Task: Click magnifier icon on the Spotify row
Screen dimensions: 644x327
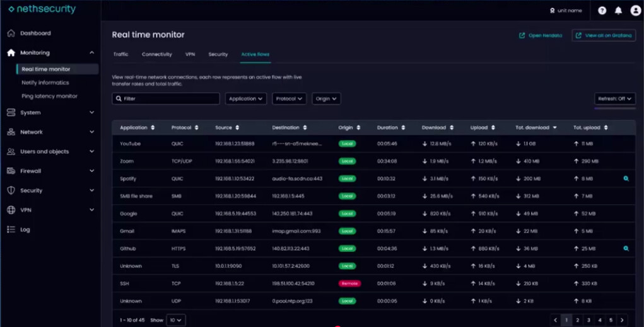Action: pos(626,179)
